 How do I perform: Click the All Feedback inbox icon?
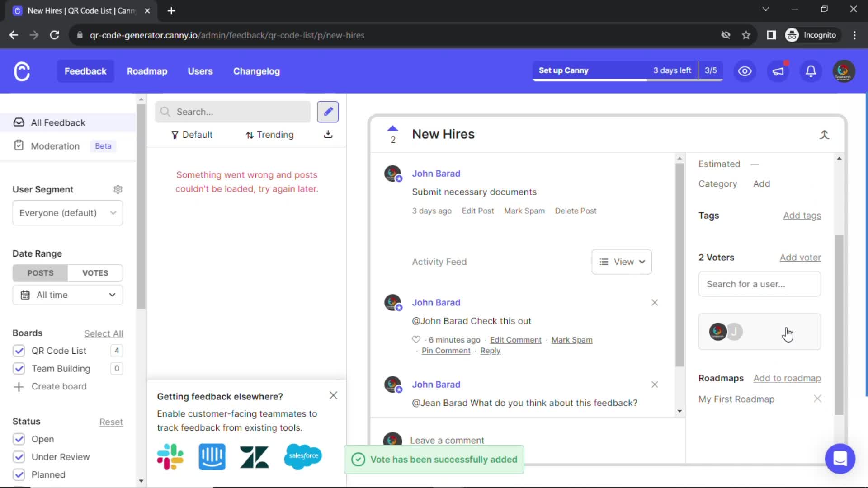19,122
